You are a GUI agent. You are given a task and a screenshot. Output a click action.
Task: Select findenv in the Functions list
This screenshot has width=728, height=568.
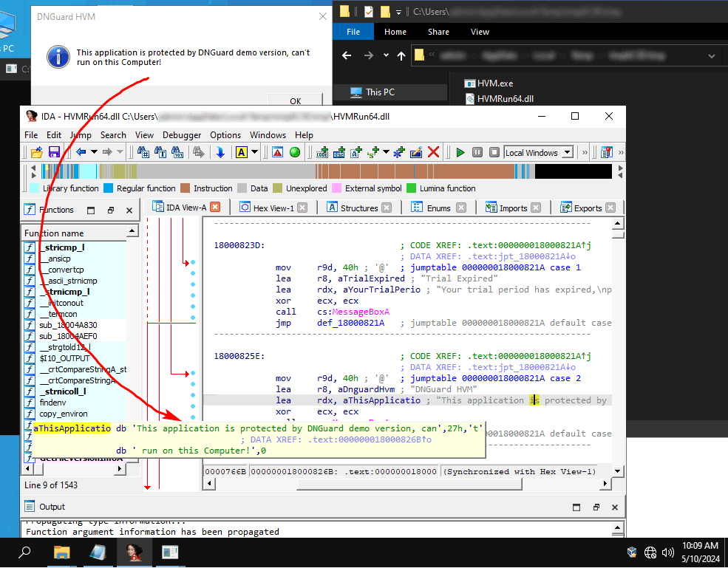tap(53, 403)
